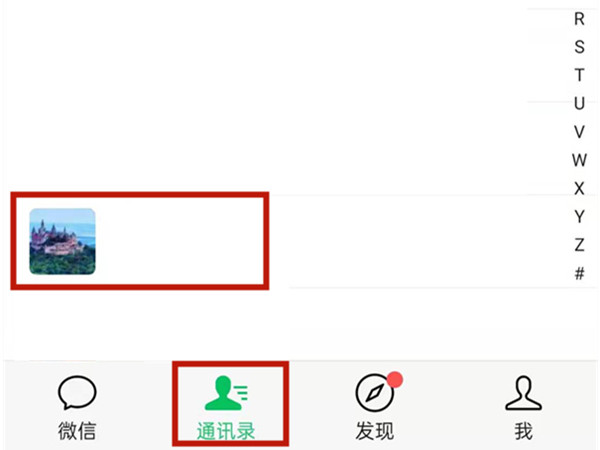Image resolution: width=600 pixels, height=450 pixels.
Task: Jump to letter U in index
Action: point(579,103)
